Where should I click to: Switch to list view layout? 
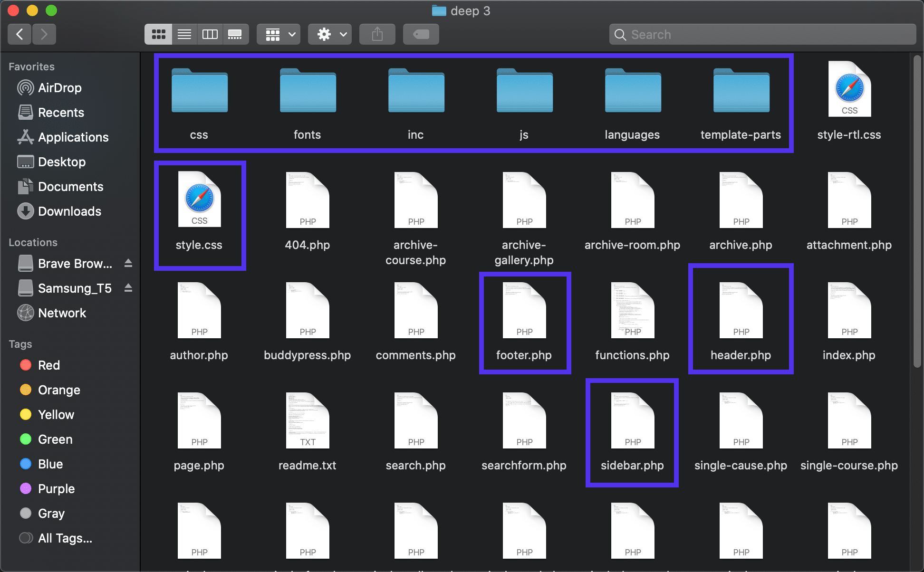coord(183,34)
